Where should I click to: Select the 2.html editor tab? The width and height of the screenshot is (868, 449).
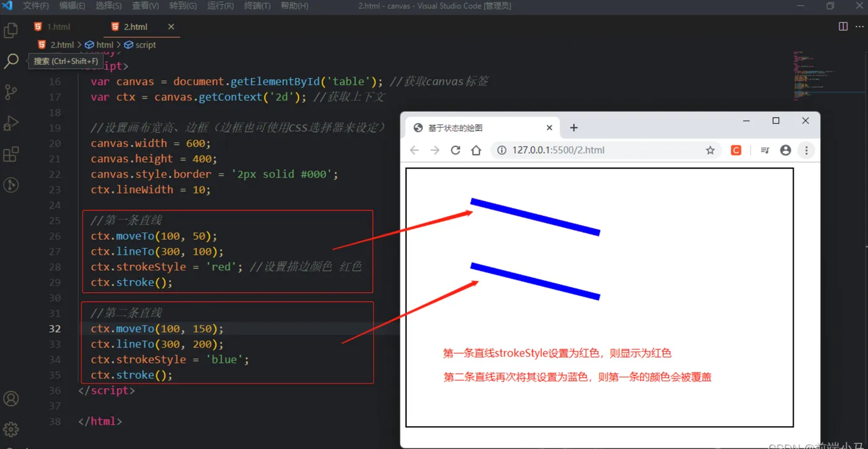142,27
